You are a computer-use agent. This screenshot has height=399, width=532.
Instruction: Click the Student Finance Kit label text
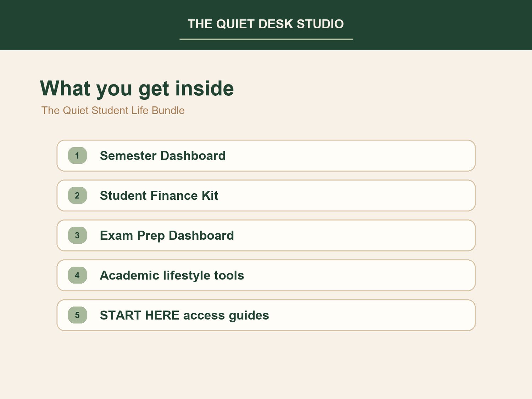click(x=159, y=195)
